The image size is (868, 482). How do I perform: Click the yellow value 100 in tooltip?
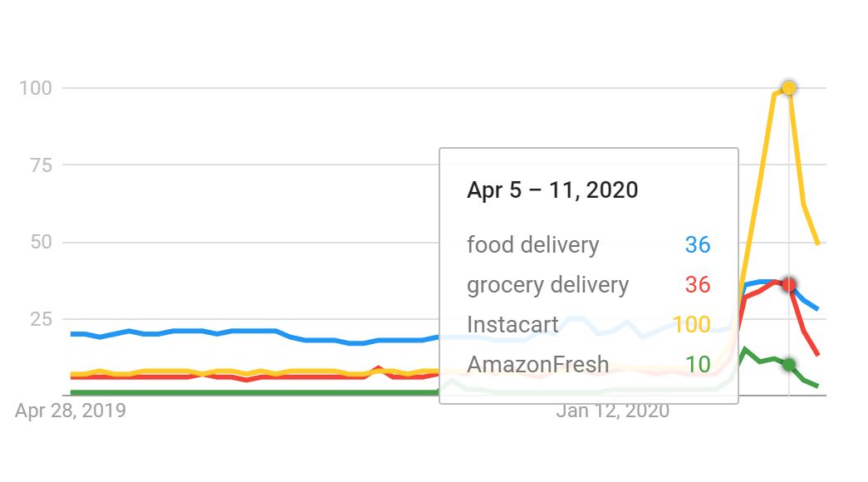[x=691, y=324]
